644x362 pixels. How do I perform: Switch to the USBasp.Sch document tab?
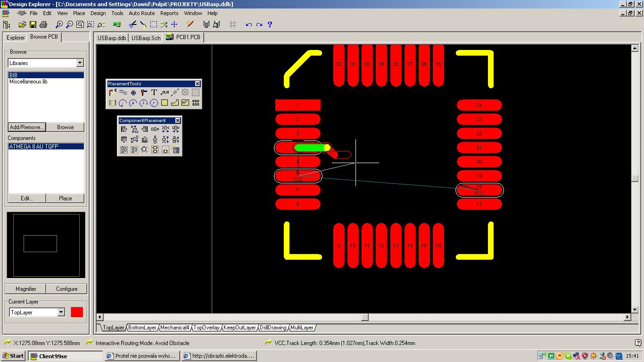click(146, 38)
